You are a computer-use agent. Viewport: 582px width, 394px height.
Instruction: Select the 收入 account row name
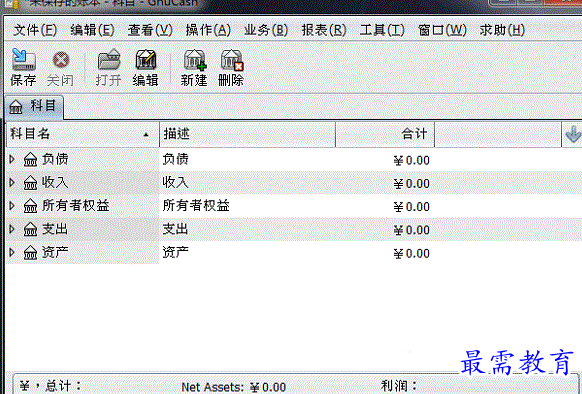55,182
